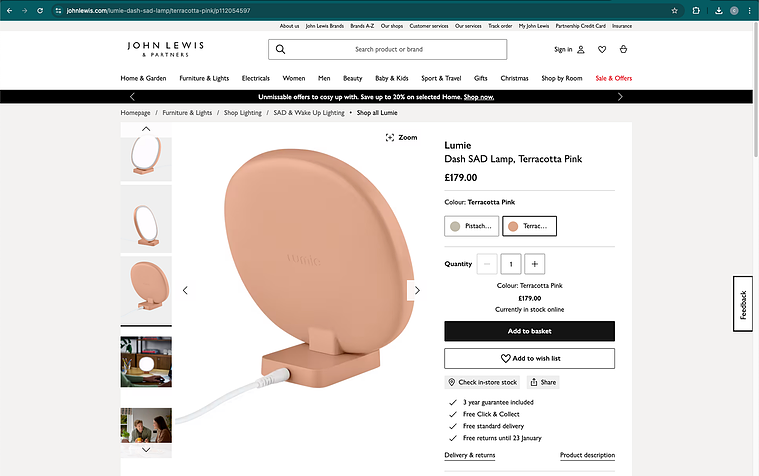Screen dimensions: 759x476
Task: Decrease quantity with minus button
Action: pyautogui.click(x=487, y=264)
